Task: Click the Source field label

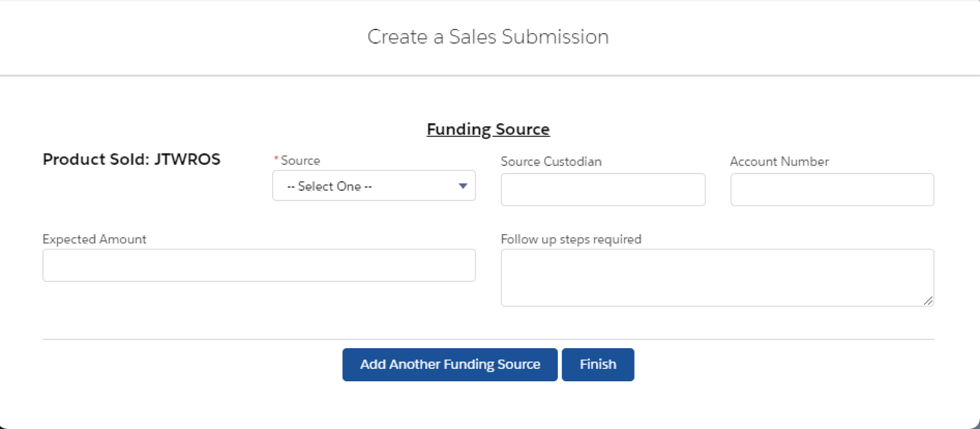Action: 300,161
